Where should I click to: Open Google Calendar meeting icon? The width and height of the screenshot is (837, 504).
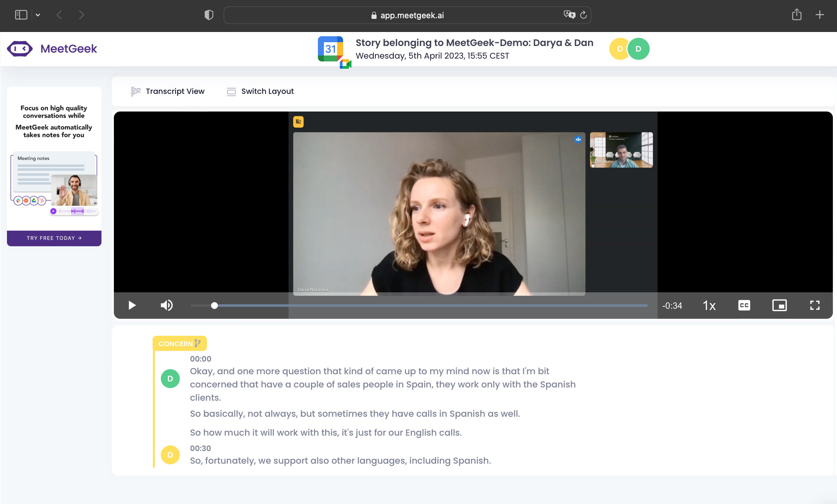tap(331, 49)
